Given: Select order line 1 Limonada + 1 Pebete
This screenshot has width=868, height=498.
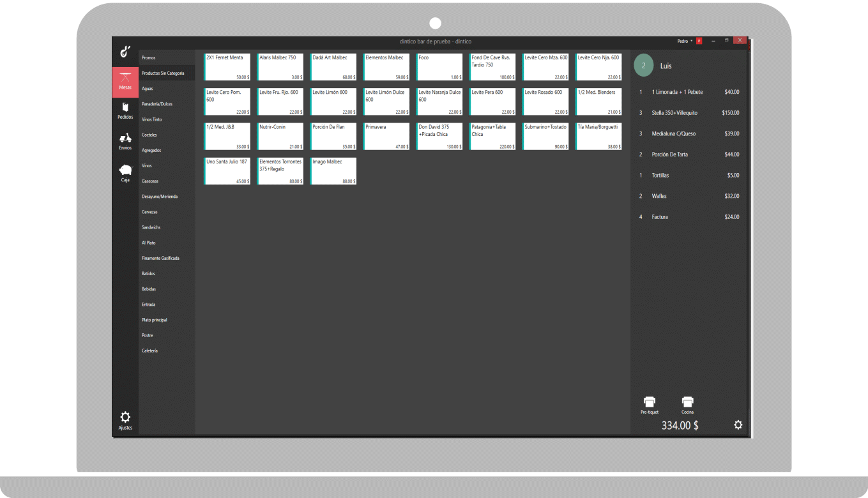Looking at the screenshot, I should pos(689,92).
